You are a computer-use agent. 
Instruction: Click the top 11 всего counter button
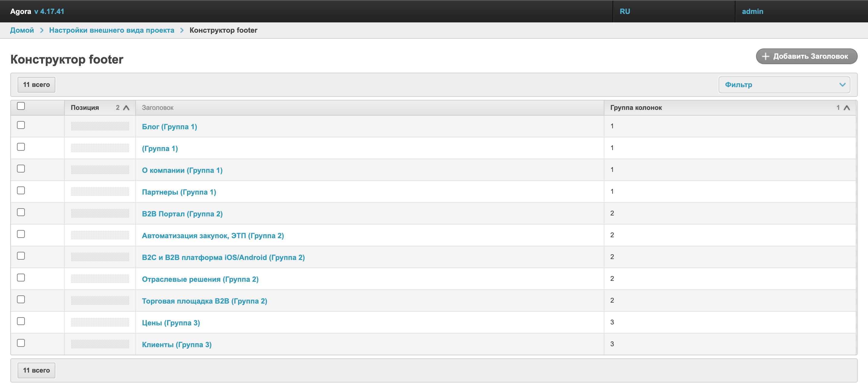(36, 85)
